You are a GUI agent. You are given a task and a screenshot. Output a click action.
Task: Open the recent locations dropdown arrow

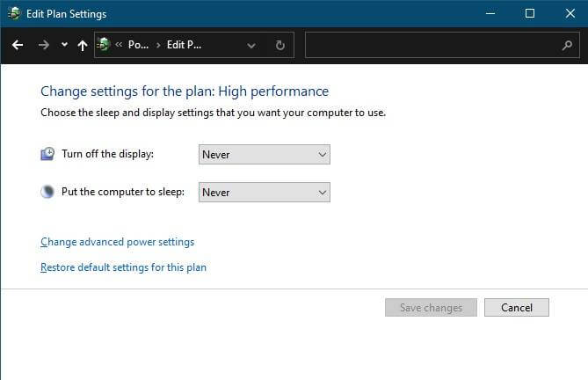tap(64, 45)
